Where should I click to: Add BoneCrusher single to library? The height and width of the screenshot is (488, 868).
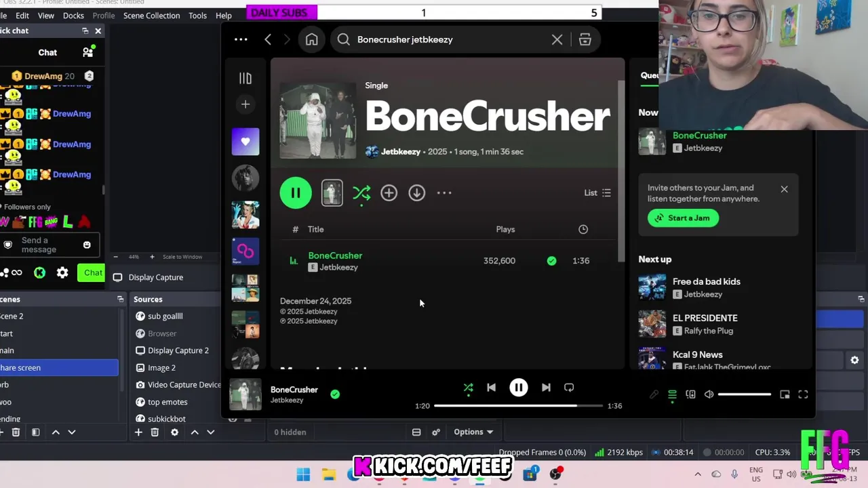[389, 193]
